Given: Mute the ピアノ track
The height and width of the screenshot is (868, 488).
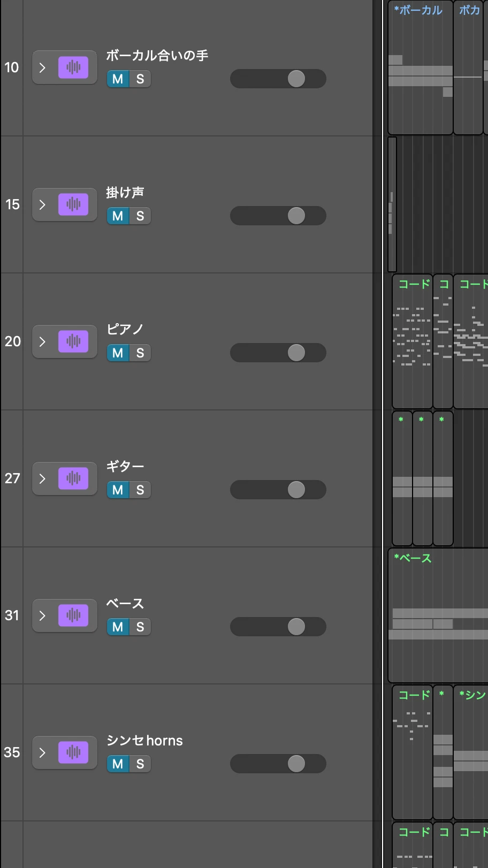Looking at the screenshot, I should [118, 353].
